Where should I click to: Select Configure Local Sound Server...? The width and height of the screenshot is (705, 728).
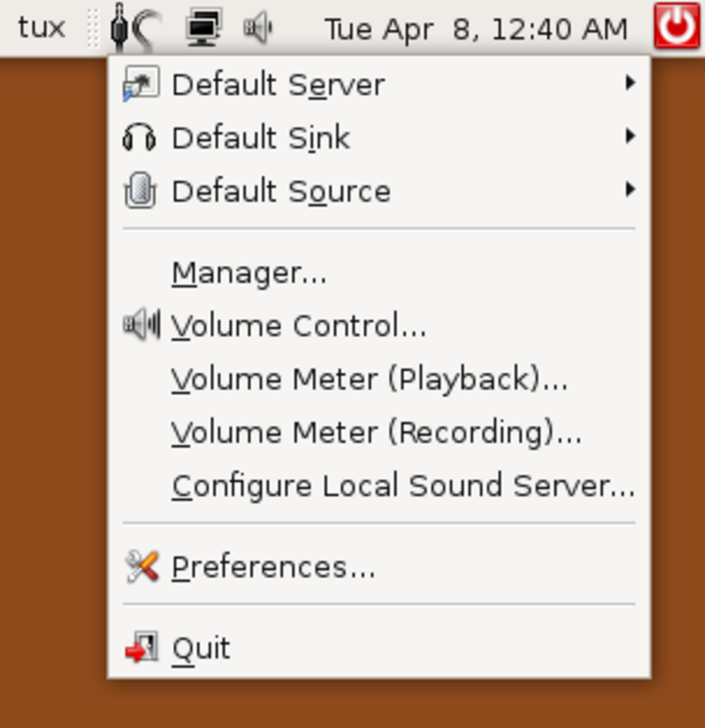tap(403, 486)
